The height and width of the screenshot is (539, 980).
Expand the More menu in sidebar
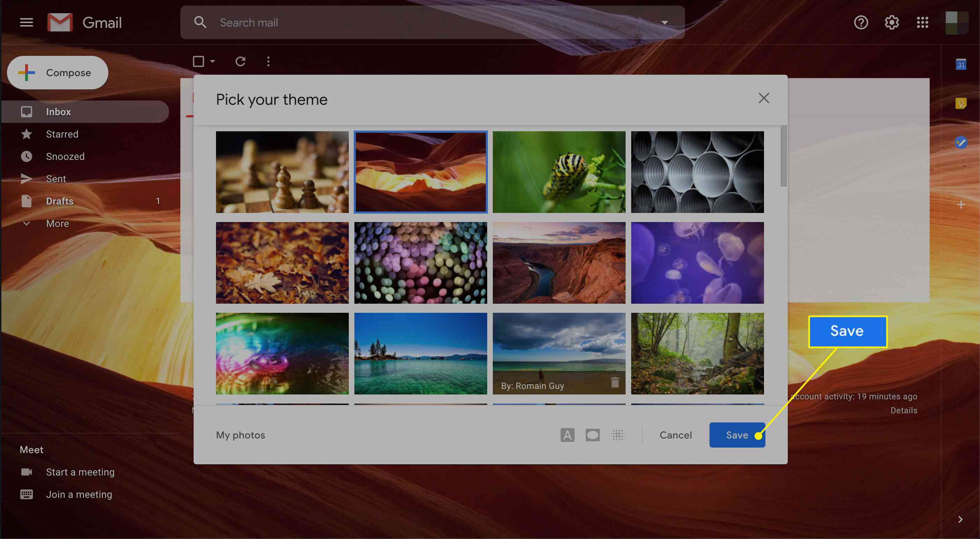57,223
